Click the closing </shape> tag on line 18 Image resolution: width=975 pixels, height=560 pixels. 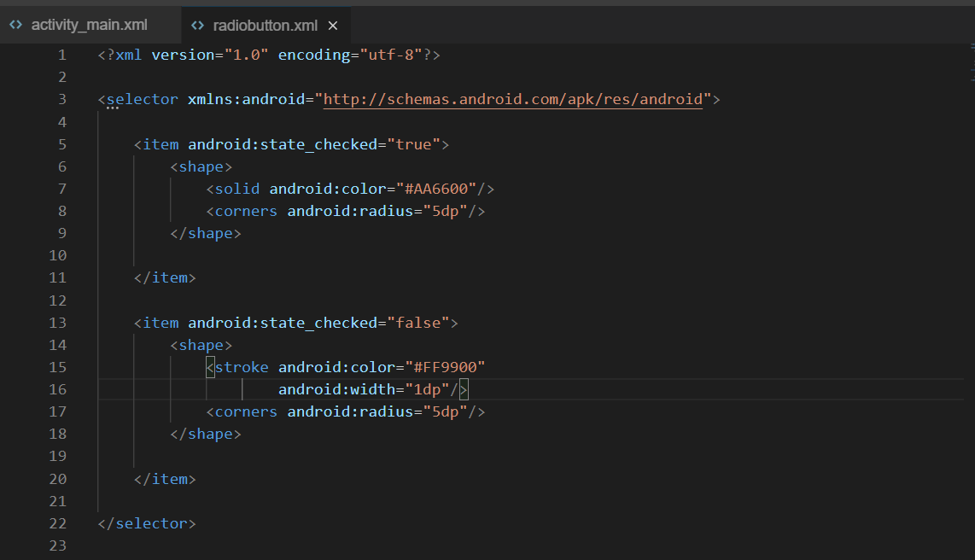[206, 434]
